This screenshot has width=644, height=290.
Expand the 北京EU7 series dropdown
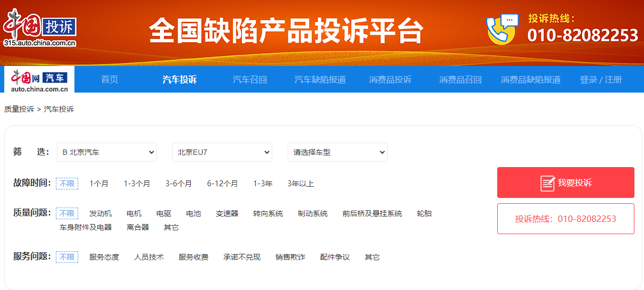222,152
